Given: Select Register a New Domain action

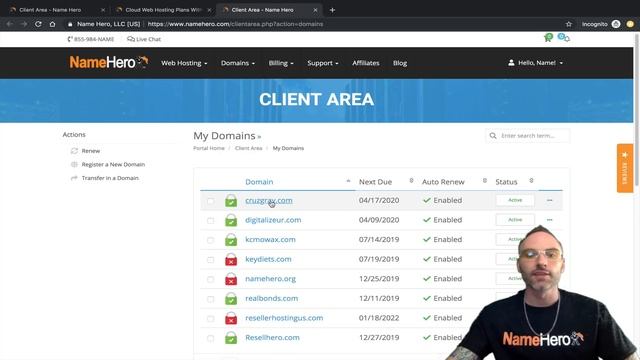Looking at the screenshot, I should coord(113,164).
